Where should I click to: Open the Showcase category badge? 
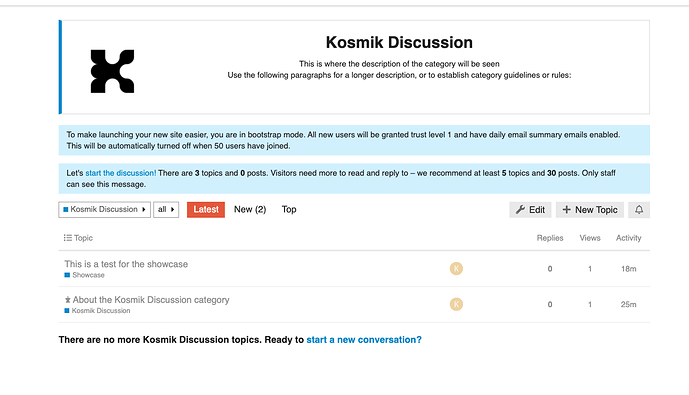click(84, 275)
